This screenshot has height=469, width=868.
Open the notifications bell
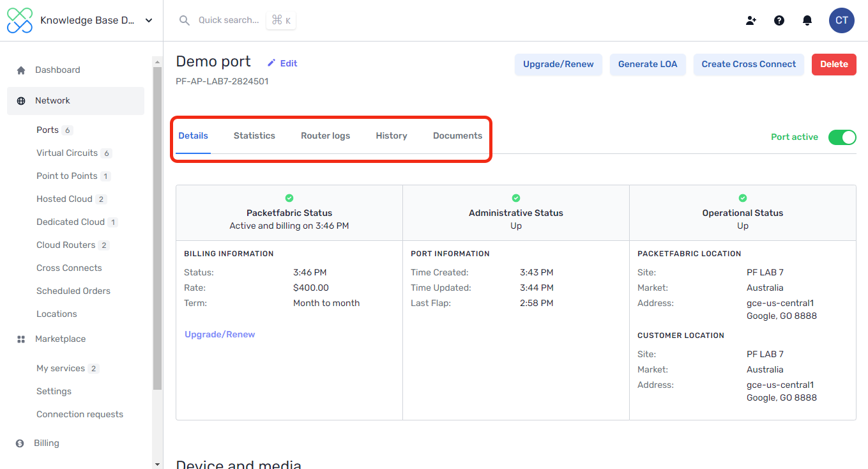(x=807, y=20)
